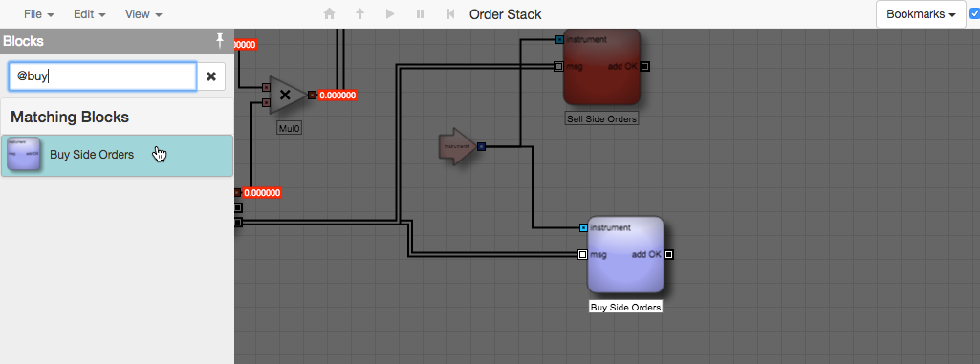Open the Edit menu
The width and height of the screenshot is (980, 364).
point(89,13)
